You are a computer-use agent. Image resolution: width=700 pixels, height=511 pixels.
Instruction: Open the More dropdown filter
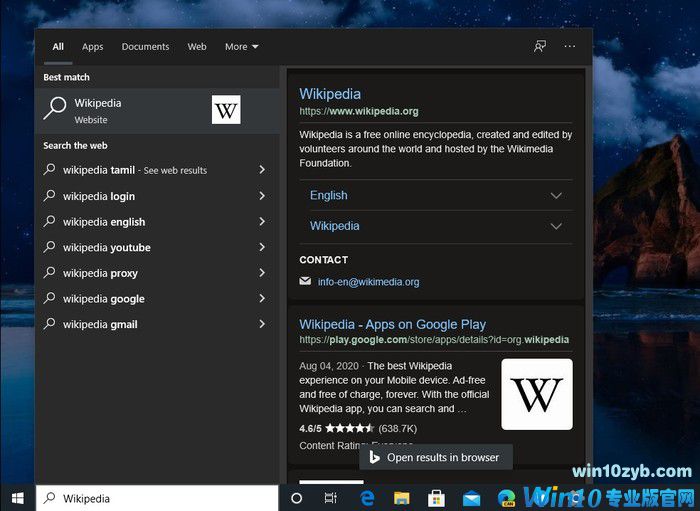coord(241,47)
